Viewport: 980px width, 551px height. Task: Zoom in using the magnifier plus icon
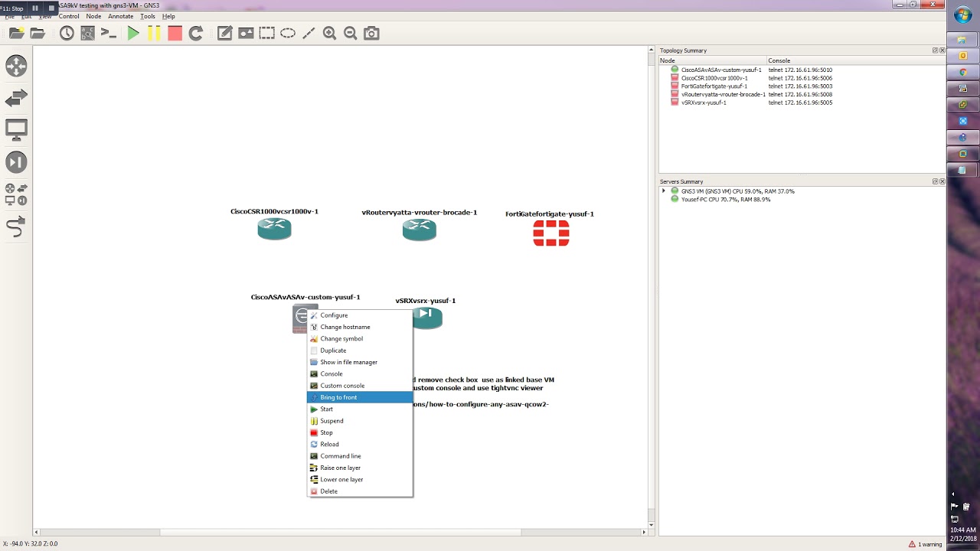[x=330, y=33]
